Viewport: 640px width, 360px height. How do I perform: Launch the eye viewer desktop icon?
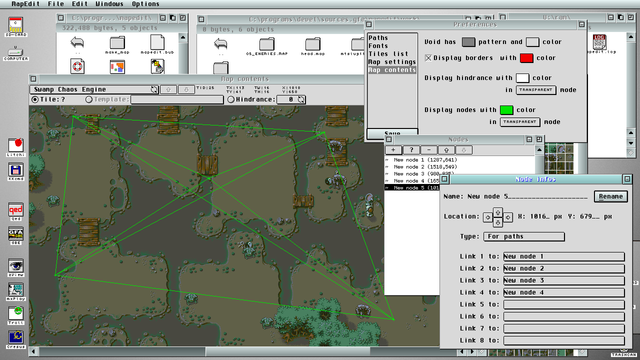coord(16,267)
